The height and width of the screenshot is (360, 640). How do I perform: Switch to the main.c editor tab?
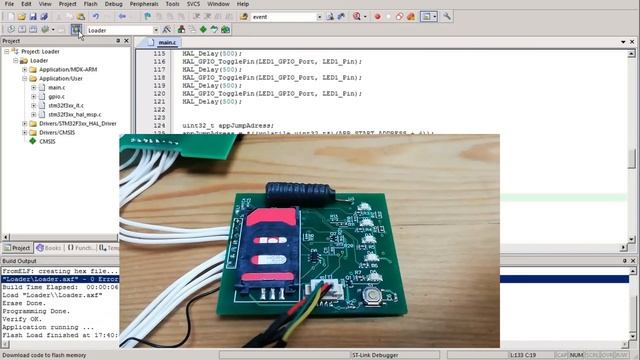[163, 42]
